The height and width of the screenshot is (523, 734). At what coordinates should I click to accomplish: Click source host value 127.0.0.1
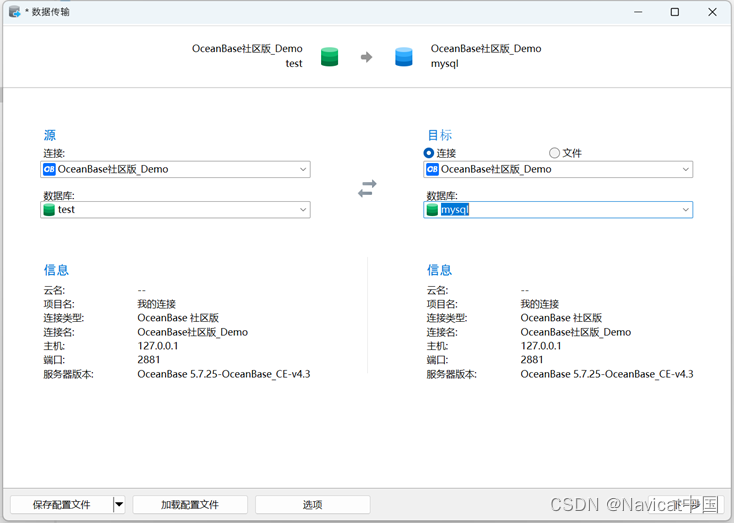pyautogui.click(x=158, y=346)
